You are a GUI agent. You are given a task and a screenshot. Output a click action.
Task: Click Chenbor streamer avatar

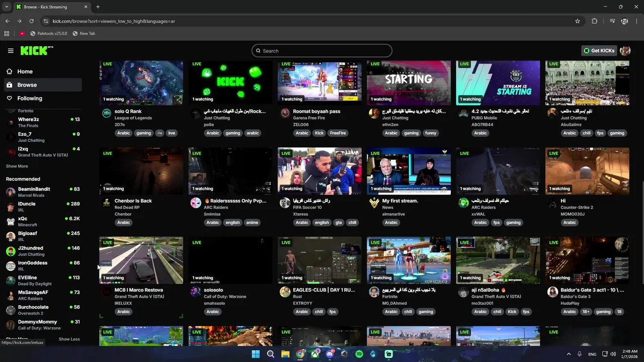click(107, 203)
